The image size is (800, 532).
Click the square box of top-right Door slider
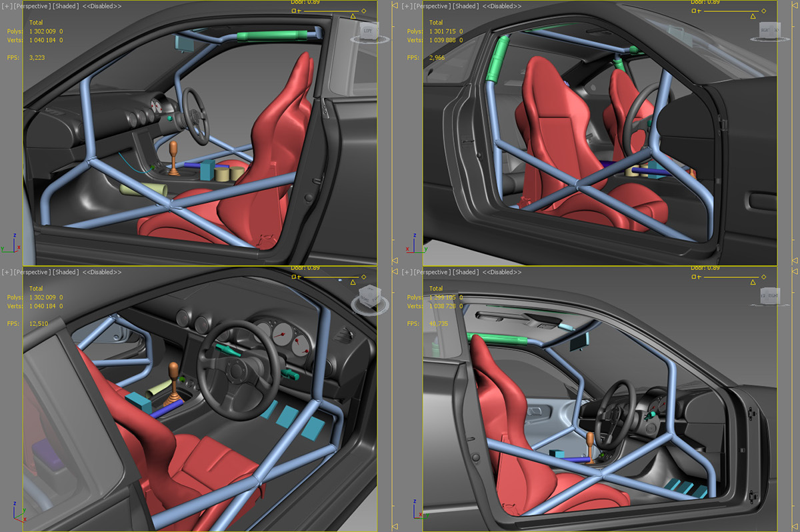[x=694, y=11]
